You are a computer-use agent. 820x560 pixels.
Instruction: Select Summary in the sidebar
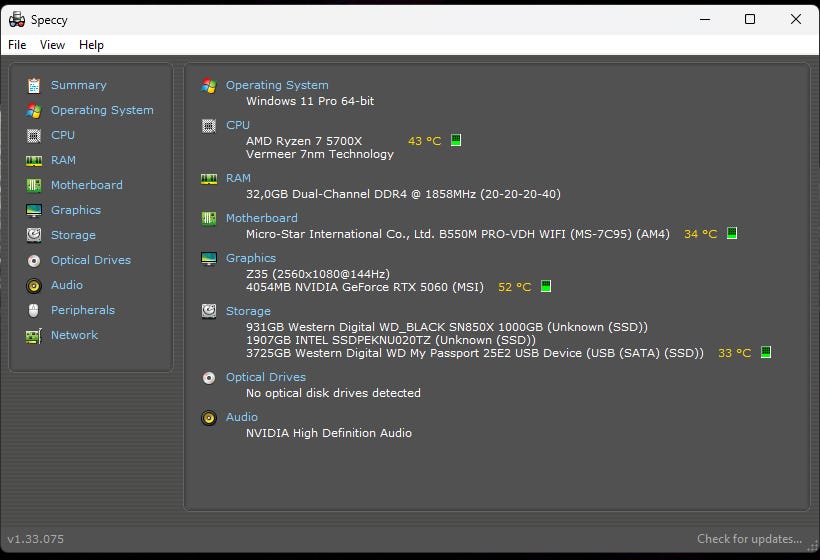tap(78, 85)
